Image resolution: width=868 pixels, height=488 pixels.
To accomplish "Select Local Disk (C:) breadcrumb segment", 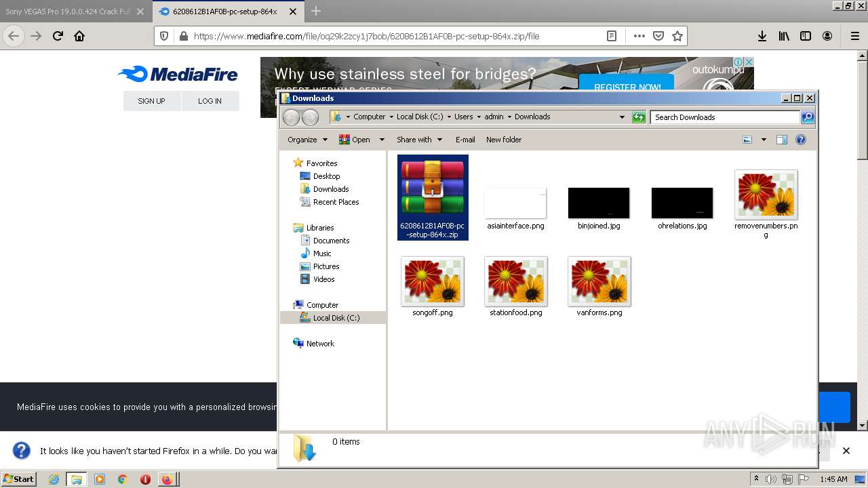I will [420, 117].
